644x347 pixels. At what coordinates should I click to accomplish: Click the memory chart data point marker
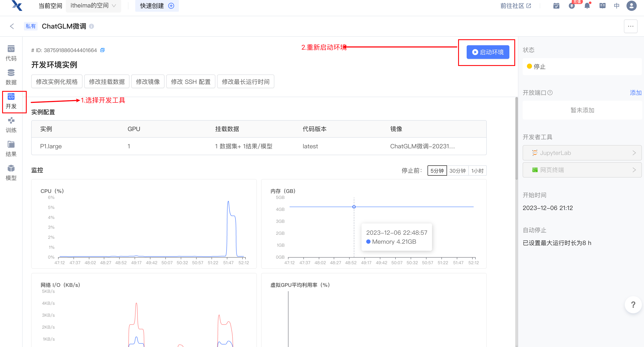click(354, 207)
